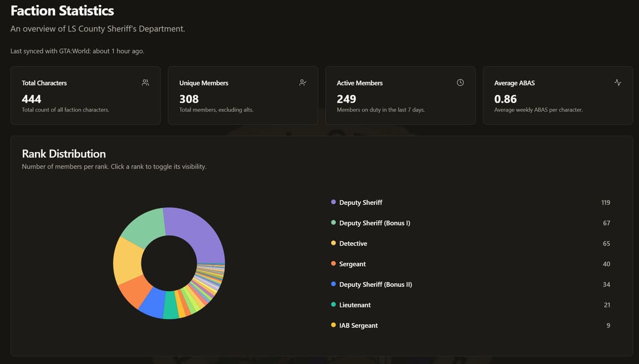This screenshot has width=639, height=364.
Task: Click the purple Deputy Sheriff legend dot
Action: click(333, 202)
